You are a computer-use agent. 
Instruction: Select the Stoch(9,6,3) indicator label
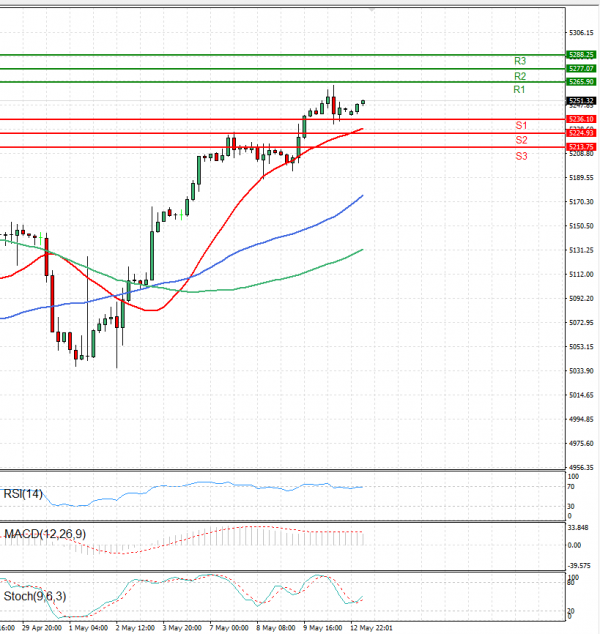coord(35,596)
